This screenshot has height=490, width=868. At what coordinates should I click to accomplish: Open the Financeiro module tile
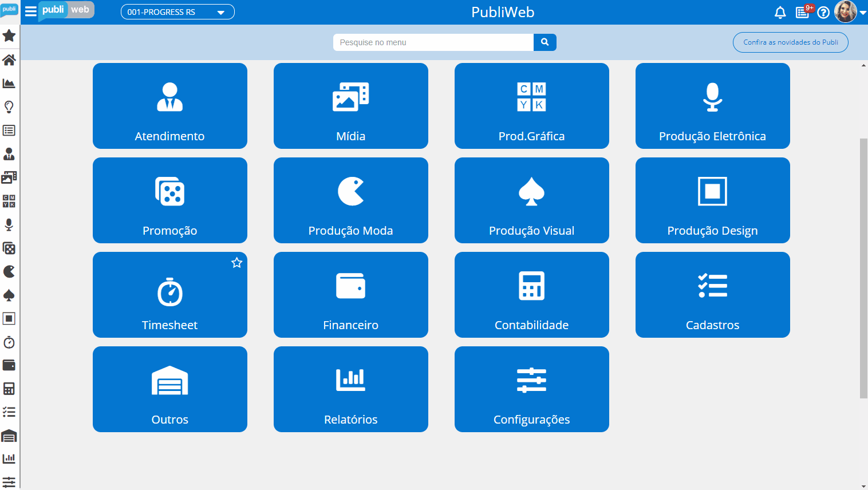[351, 295]
